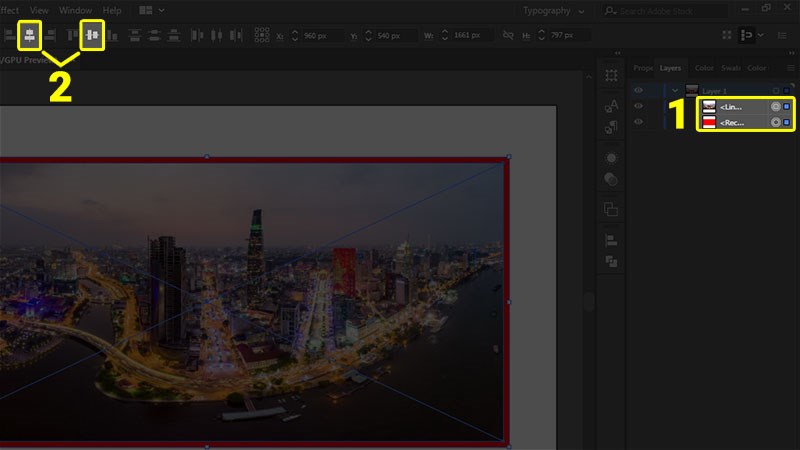Click Horizontal Align Center icon
Screen dimensions: 800x450
tap(31, 35)
